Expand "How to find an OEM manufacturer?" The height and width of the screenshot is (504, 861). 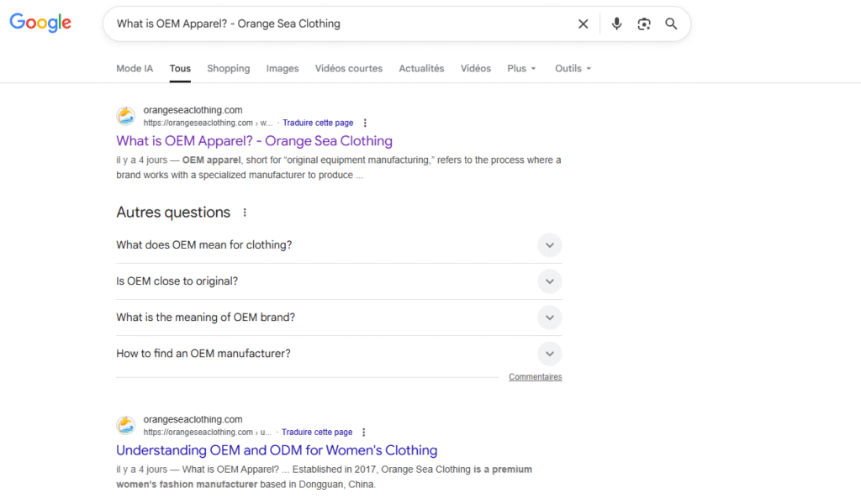pos(549,354)
